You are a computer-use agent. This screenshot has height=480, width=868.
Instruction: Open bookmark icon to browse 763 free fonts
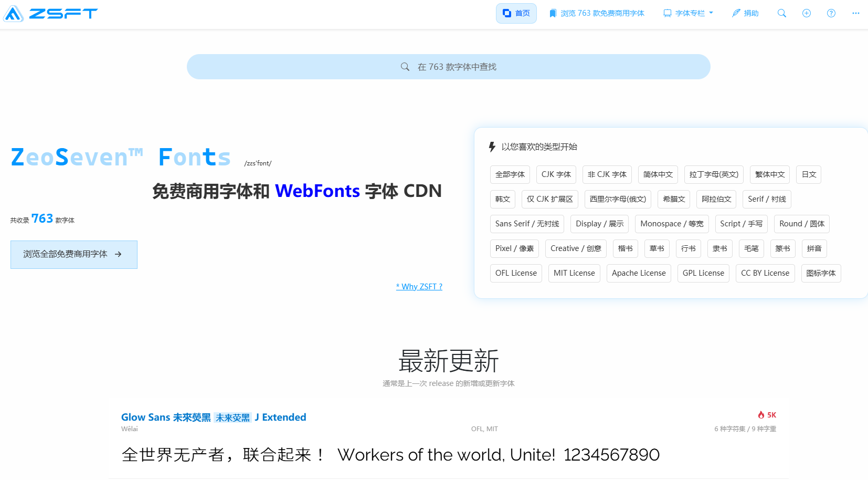(x=553, y=13)
